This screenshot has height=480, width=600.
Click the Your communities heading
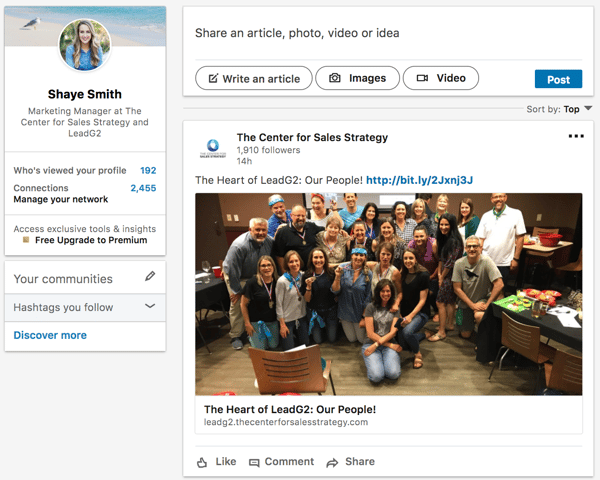pos(63,279)
